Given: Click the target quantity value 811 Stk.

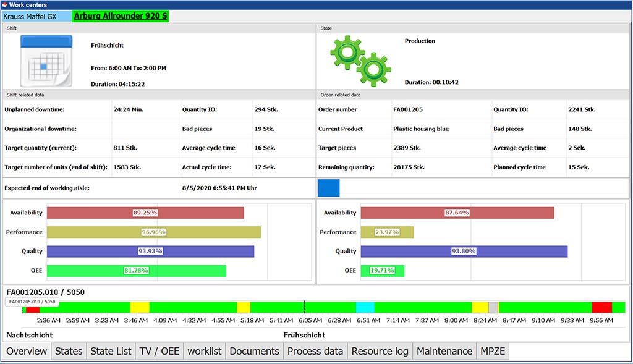Looking at the screenshot, I should (125, 148).
